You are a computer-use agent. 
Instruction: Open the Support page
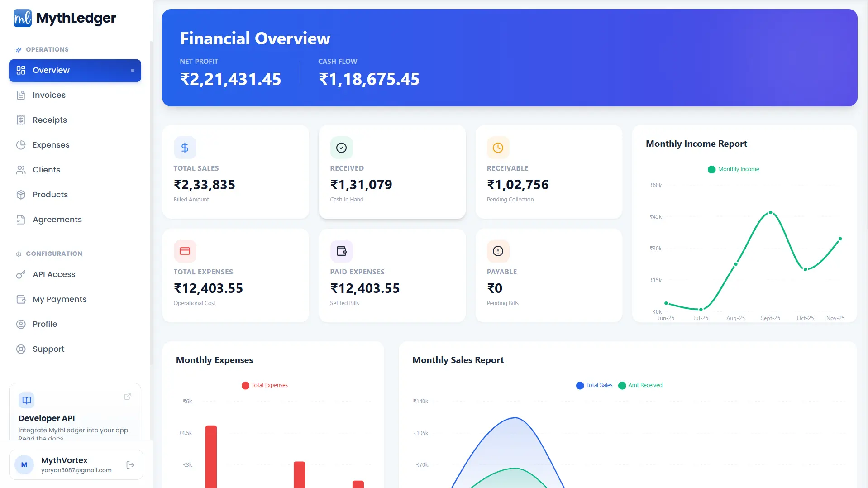(48, 349)
